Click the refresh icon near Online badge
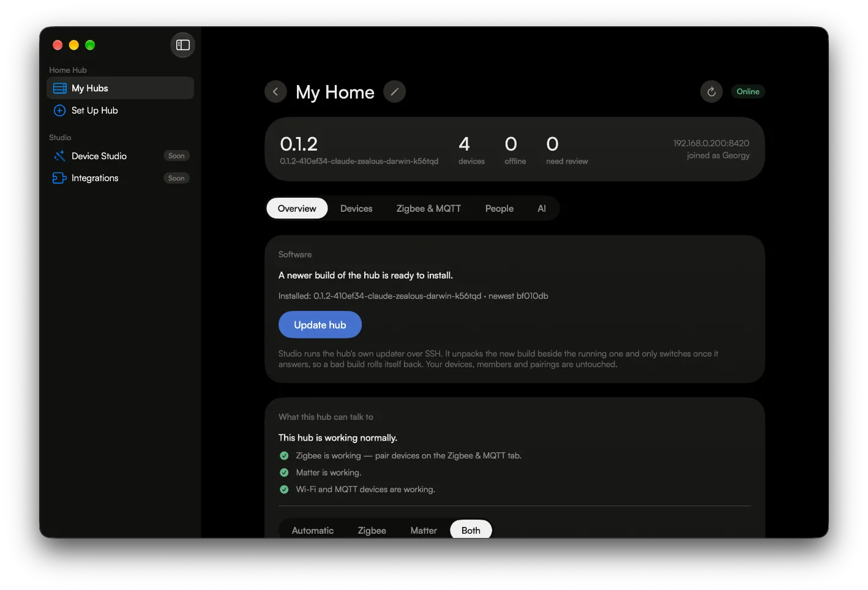868x590 pixels. tap(711, 92)
